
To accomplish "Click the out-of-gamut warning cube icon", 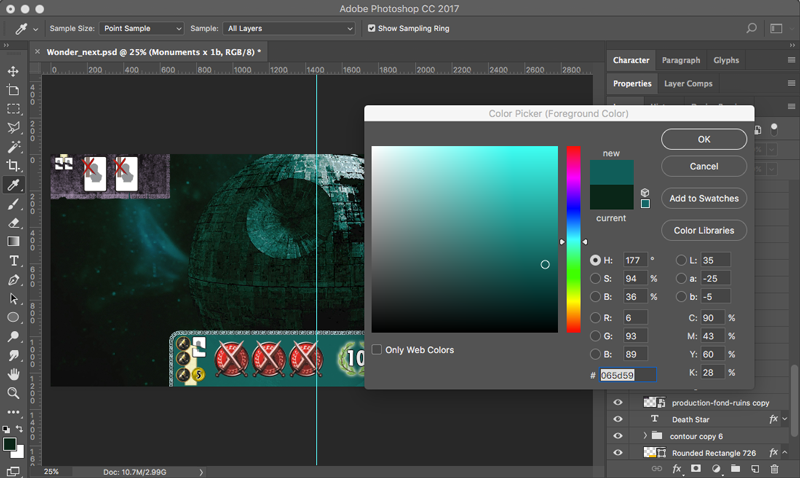I will click(x=645, y=192).
